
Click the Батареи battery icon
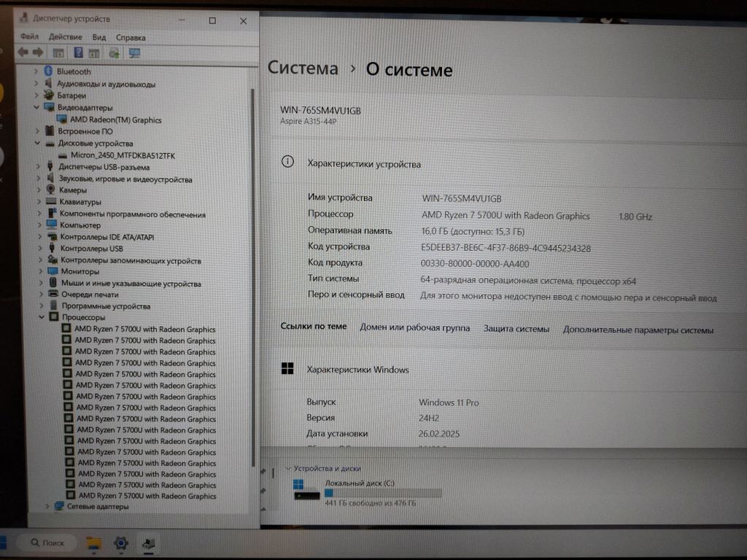point(49,96)
